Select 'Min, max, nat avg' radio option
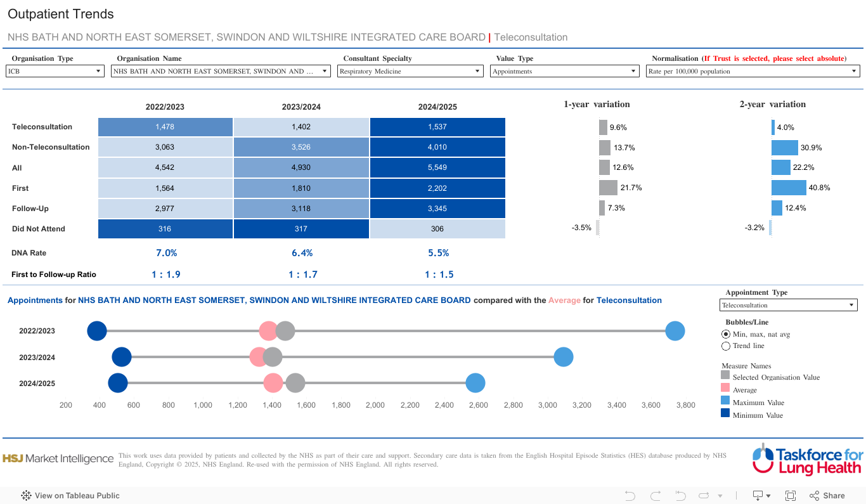Image resolution: width=866 pixels, height=504 pixels. coord(726,334)
